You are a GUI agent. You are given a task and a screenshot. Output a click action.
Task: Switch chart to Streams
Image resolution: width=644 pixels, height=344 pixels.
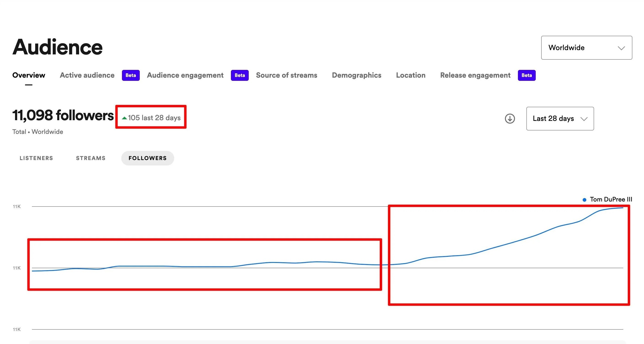coord(91,158)
